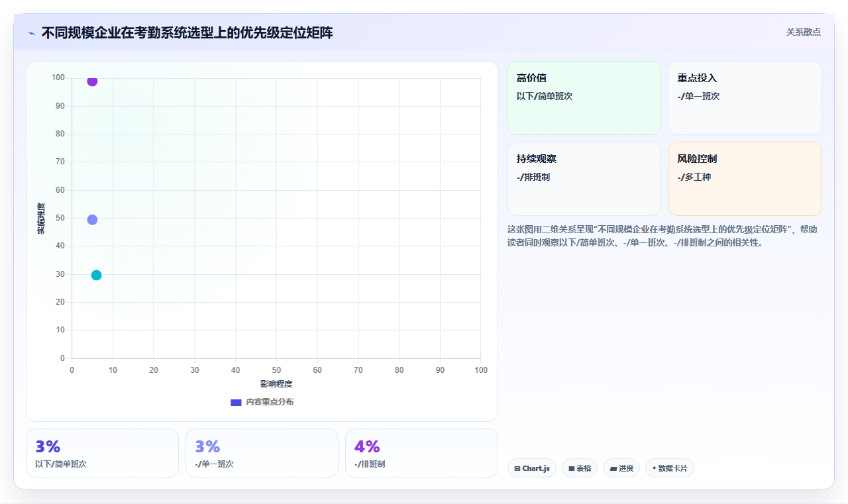The width and height of the screenshot is (848, 504).
Task: Click the icon in 进度 chip
Action: click(x=613, y=468)
